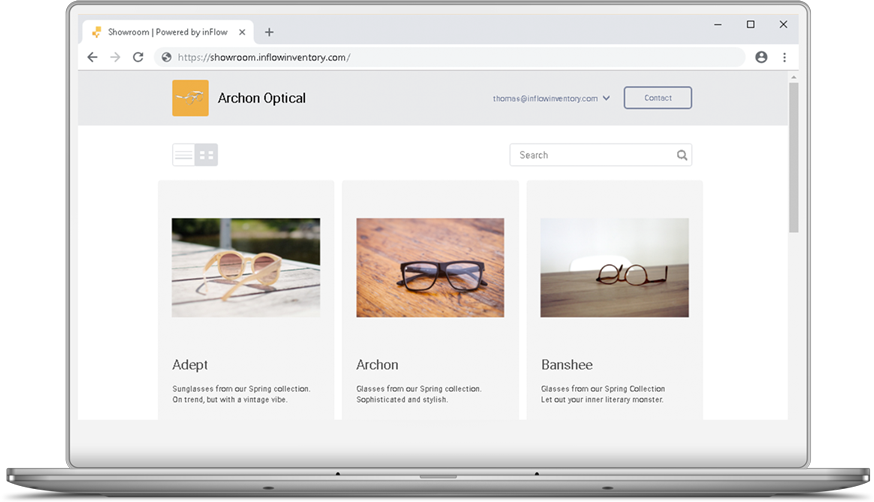
Task: Click the browser forward arrow
Action: (115, 57)
